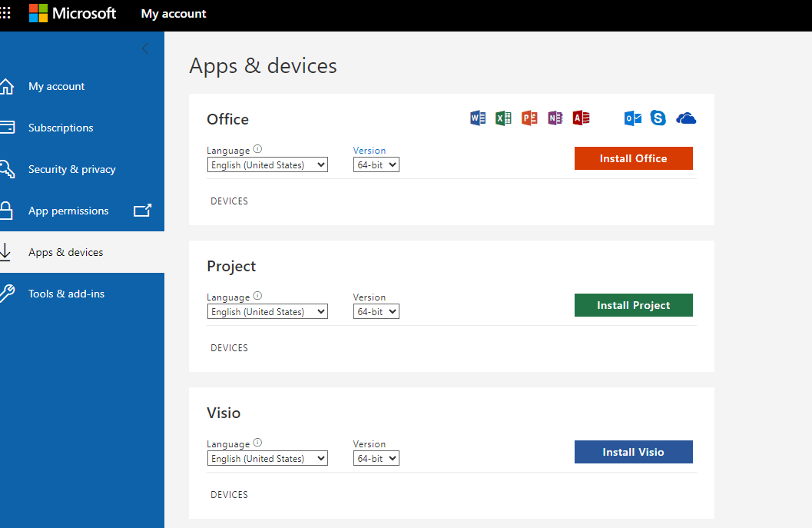Click the Access icon in Office card
Viewport: 812px width, 528px height.
point(581,118)
